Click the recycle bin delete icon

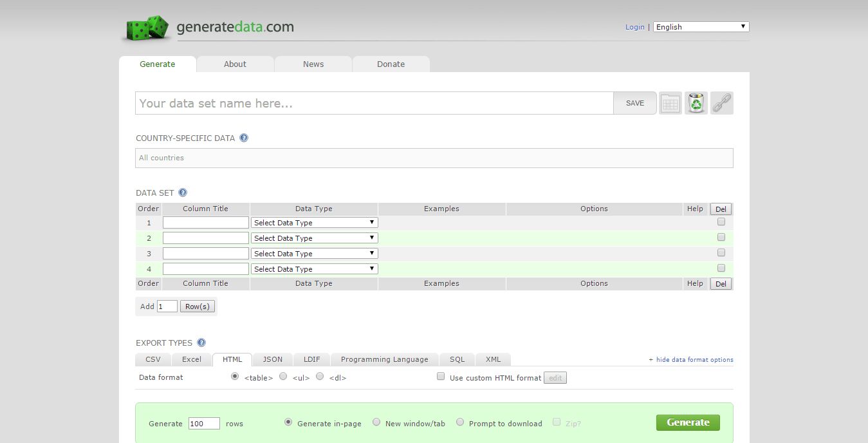click(696, 103)
